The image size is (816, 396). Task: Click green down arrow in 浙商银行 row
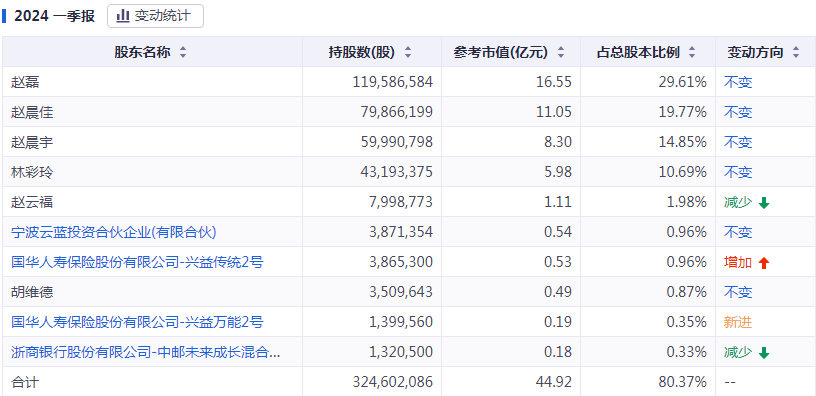click(x=763, y=353)
